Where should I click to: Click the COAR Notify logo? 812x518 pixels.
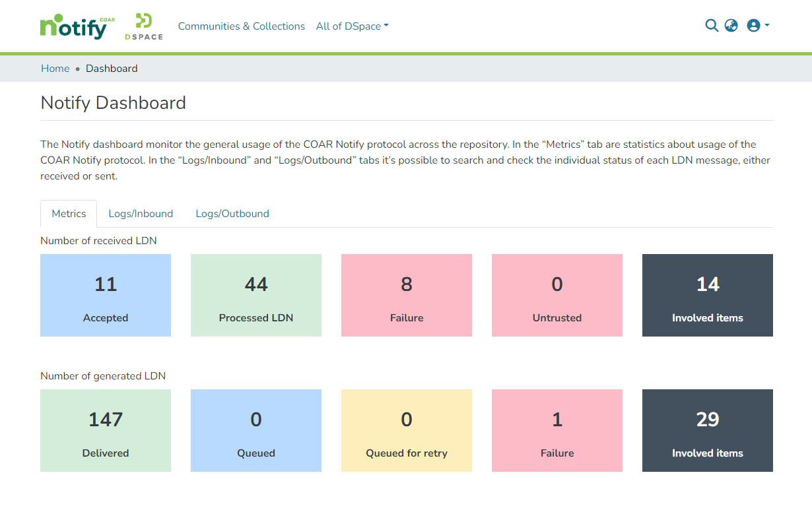pos(77,27)
